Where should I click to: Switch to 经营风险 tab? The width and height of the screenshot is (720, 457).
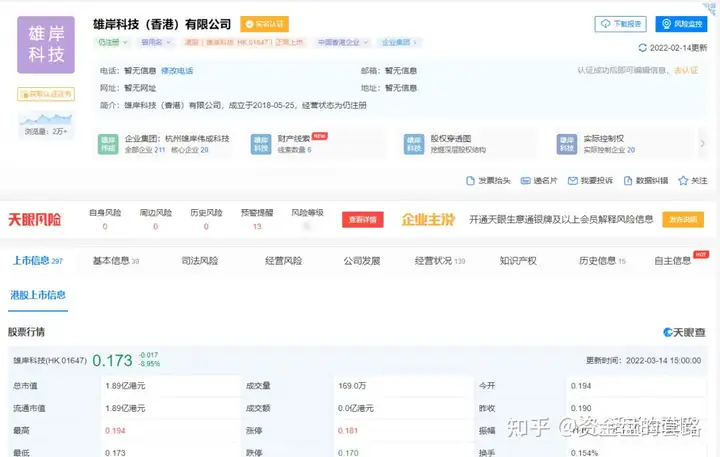[283, 261]
